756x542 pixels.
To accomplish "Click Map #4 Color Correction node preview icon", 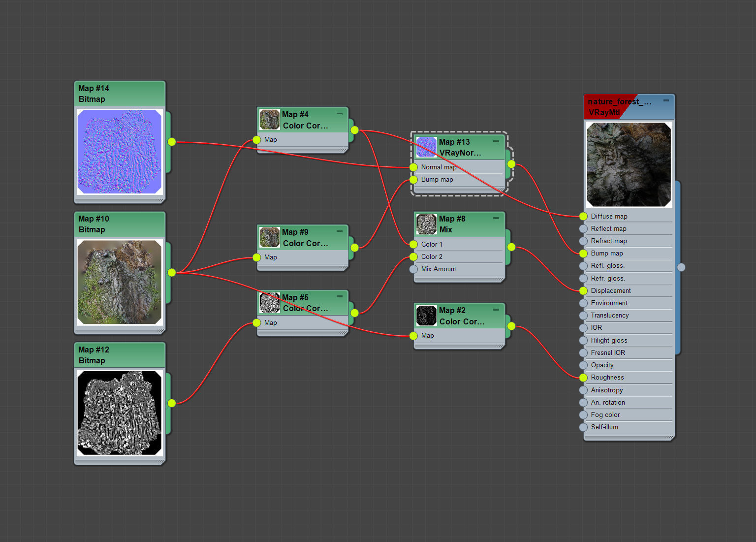I will click(270, 120).
